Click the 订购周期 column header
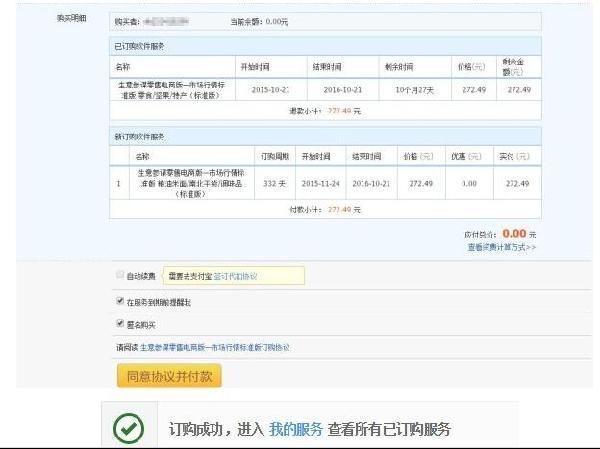 click(x=274, y=156)
